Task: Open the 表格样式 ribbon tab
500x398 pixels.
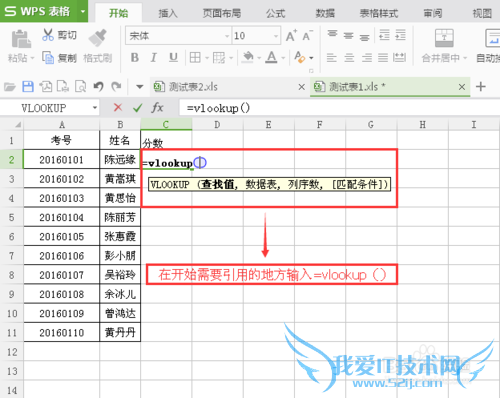Action: [379, 13]
